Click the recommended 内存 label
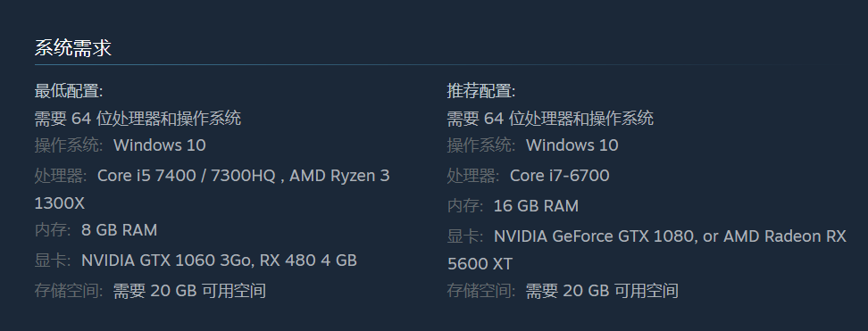Screen dimensions: 868x331 tap(465, 206)
